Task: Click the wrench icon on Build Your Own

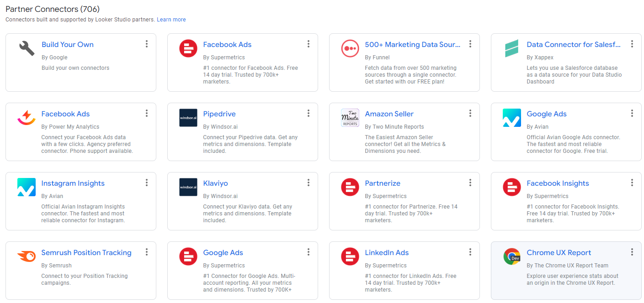Action: tap(26, 48)
